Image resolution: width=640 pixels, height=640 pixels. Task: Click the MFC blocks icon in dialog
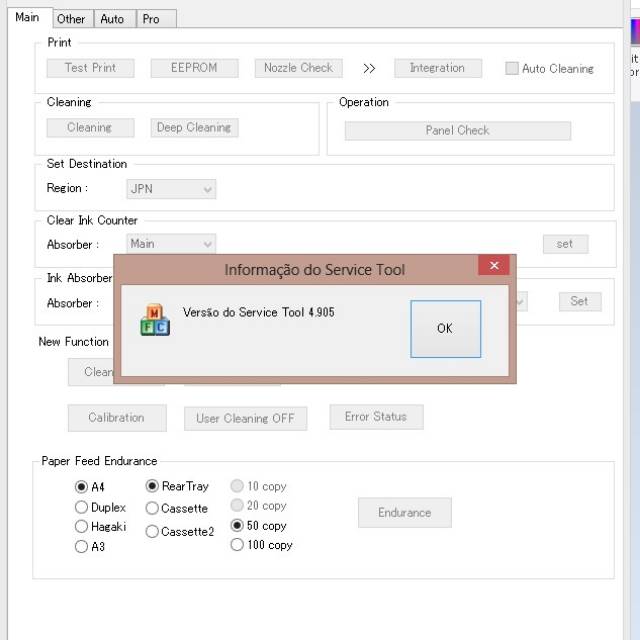[154, 318]
